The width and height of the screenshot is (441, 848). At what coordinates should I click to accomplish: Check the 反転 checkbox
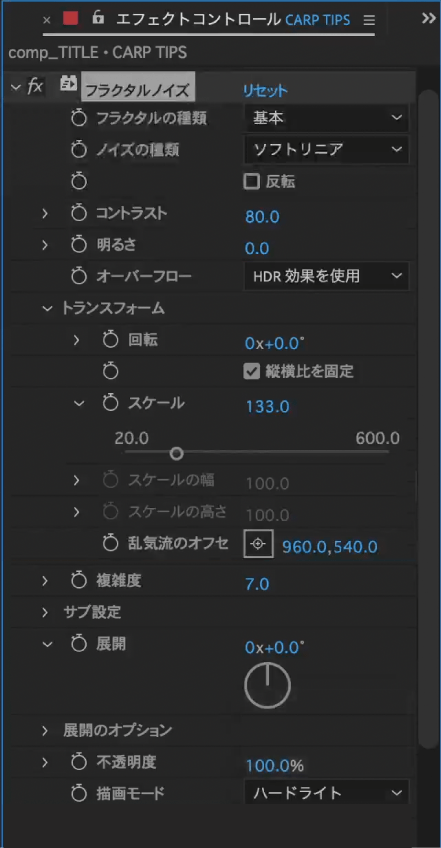252,182
